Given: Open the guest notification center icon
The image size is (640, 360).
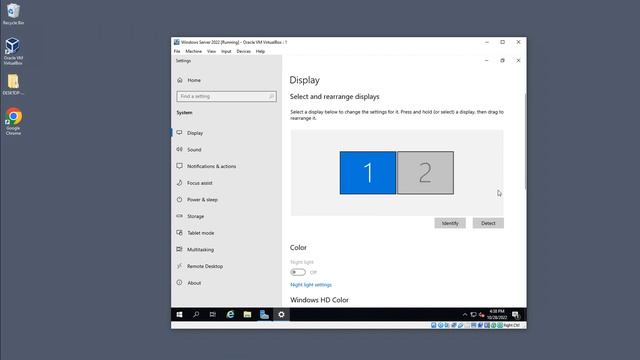Looking at the screenshot, I should 516,315.
